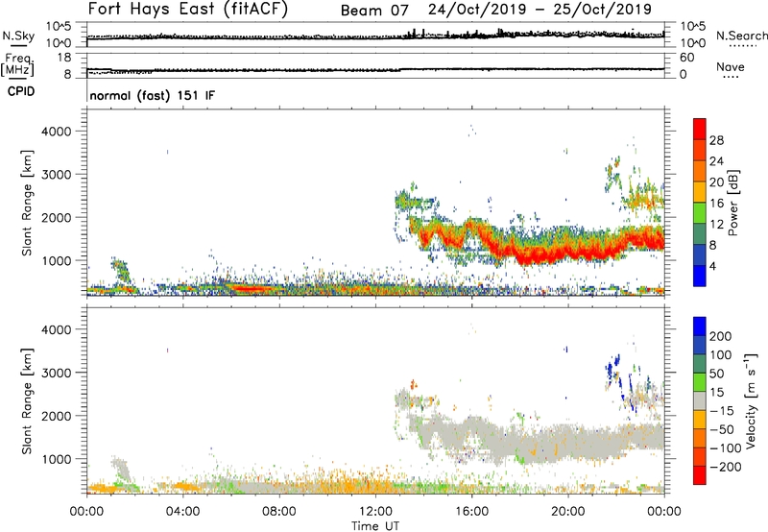Pick the yellow 16–20 dB power colorbar segment

point(700,192)
